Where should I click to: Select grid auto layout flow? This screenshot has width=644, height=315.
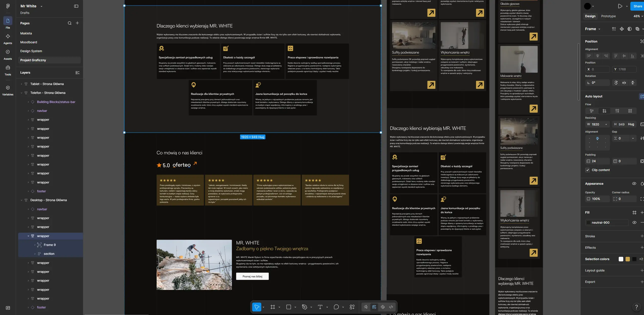(630, 111)
